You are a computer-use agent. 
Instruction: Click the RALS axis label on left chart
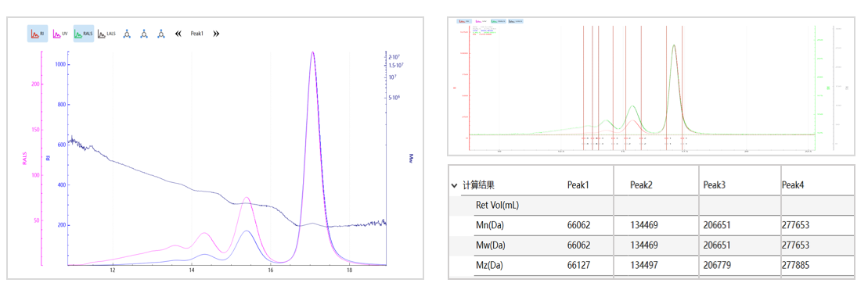pos(24,159)
